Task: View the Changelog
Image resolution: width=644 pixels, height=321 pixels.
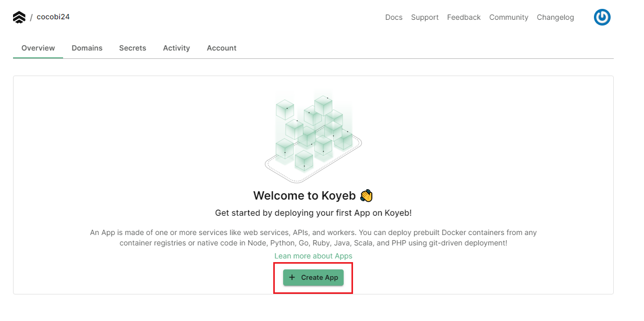Action: [555, 17]
